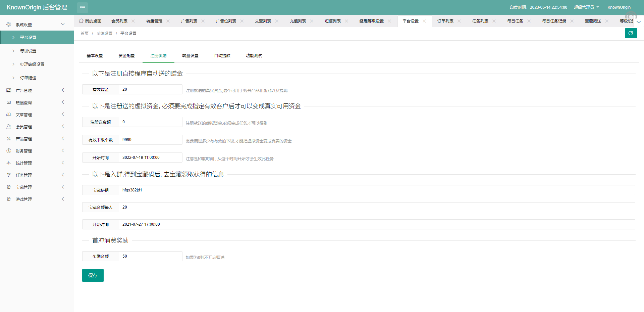Click the 保存 save button

click(93, 275)
